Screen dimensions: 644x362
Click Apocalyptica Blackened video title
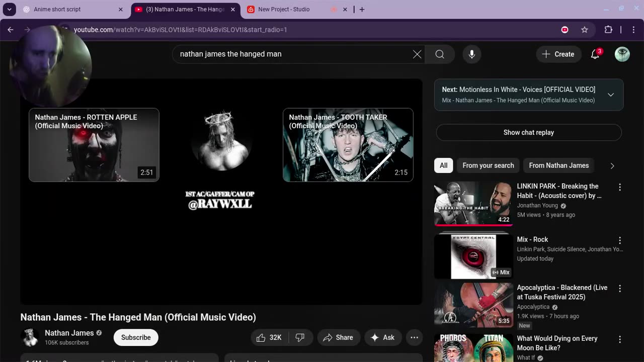562,292
